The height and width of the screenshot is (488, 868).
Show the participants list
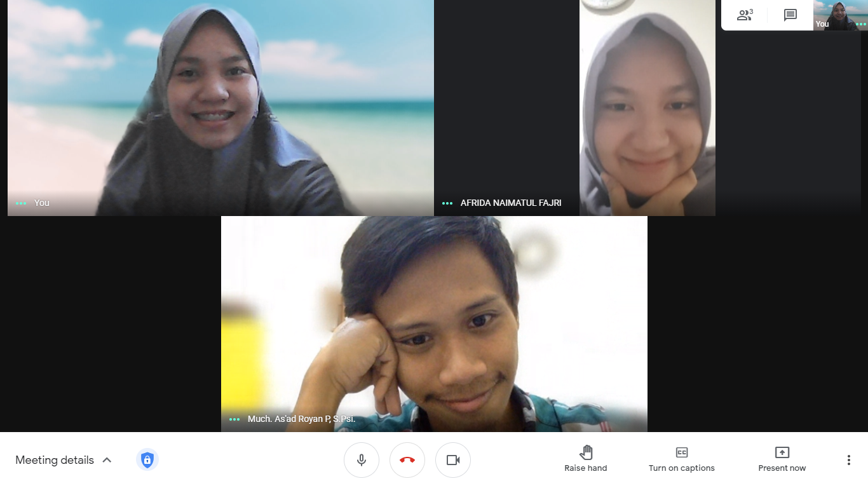[x=745, y=15]
